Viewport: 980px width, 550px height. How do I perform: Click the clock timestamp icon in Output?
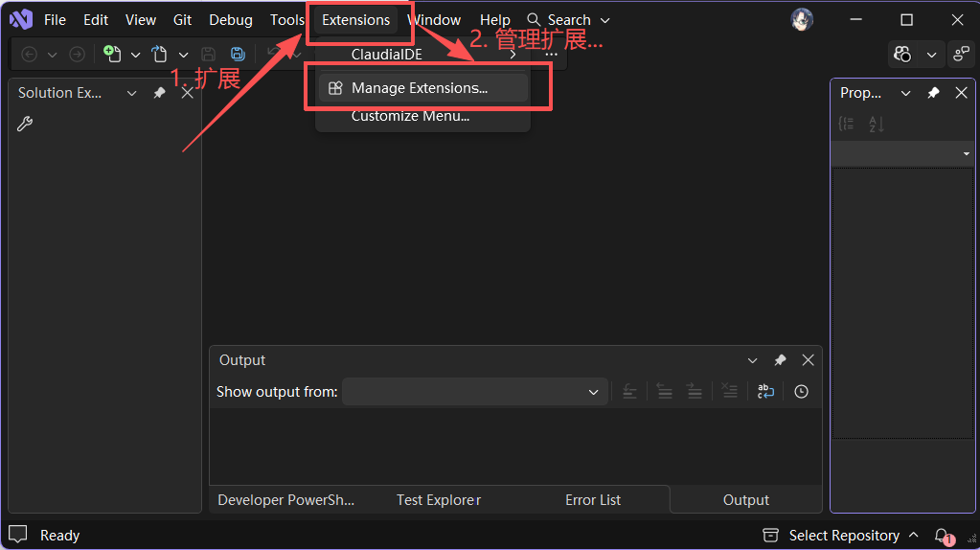pos(801,392)
